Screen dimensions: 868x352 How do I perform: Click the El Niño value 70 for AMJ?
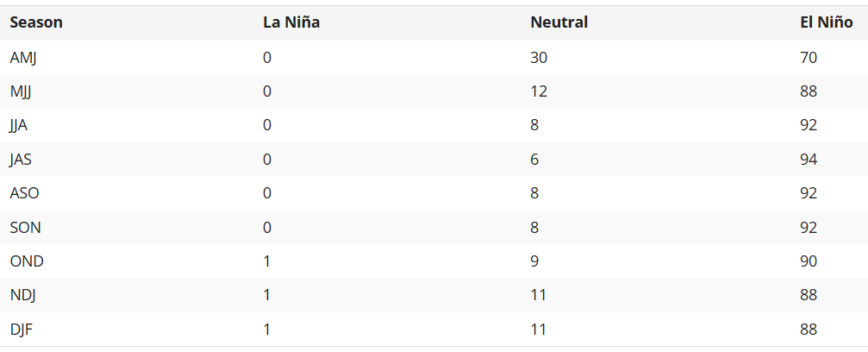tap(809, 58)
